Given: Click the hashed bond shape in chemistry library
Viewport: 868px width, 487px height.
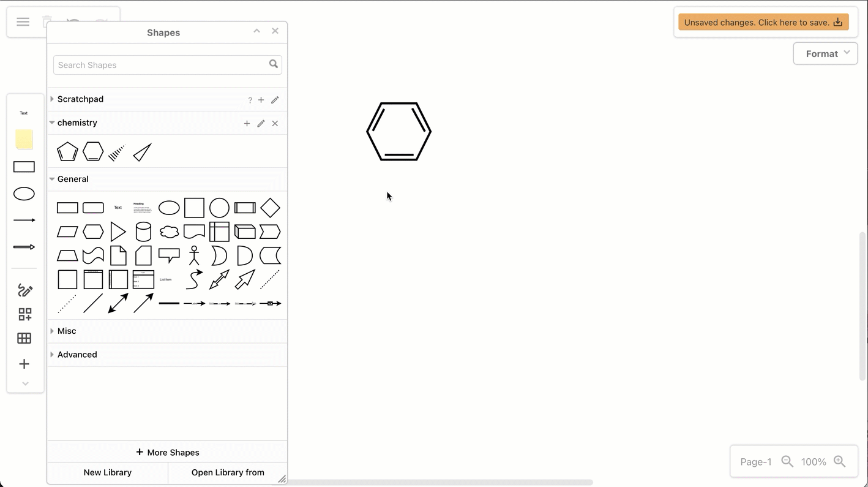Looking at the screenshot, I should pyautogui.click(x=116, y=153).
